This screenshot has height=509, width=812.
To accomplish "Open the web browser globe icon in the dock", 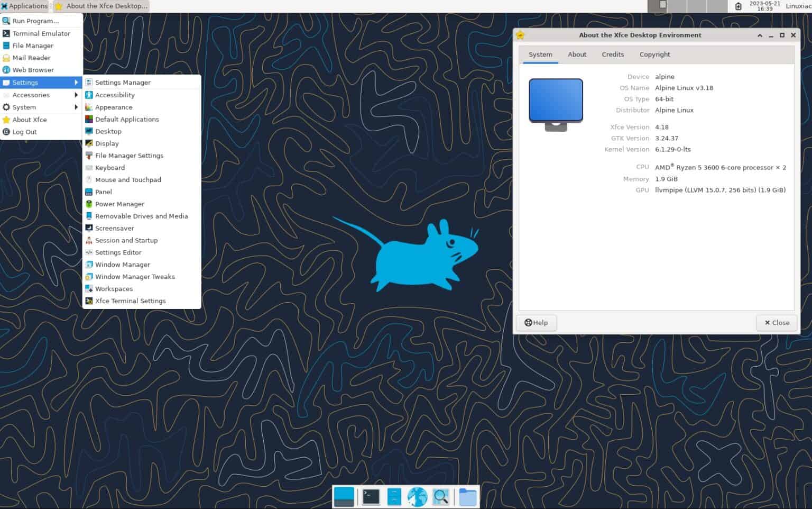I will point(417,496).
